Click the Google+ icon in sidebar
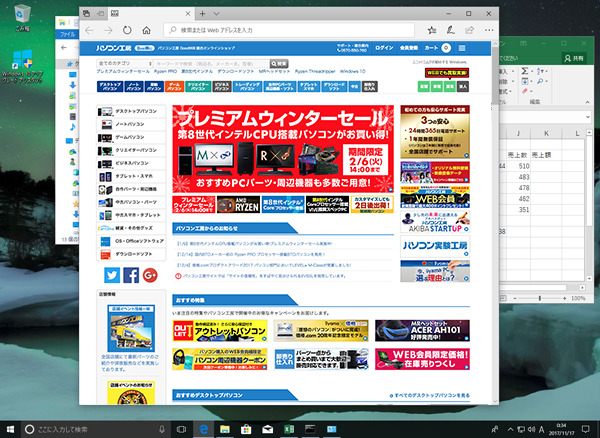Screen dimensions: 600x438 click(150, 275)
